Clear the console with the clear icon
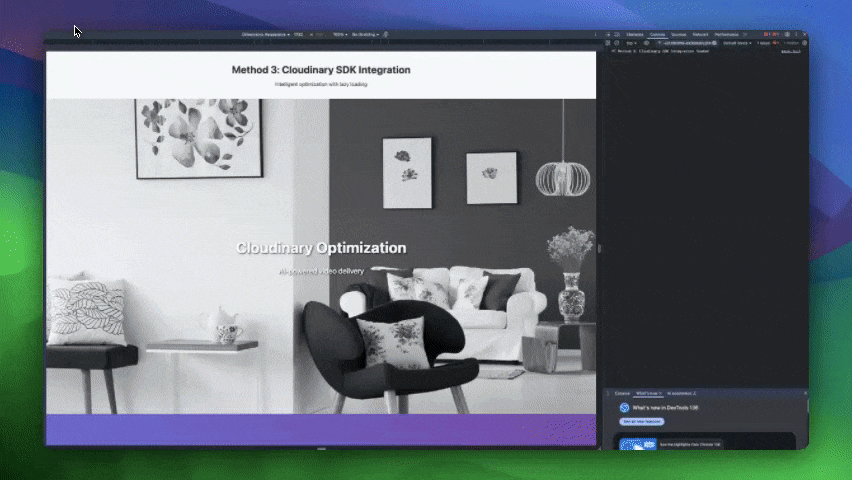Image resolution: width=852 pixels, height=480 pixels. [616, 43]
